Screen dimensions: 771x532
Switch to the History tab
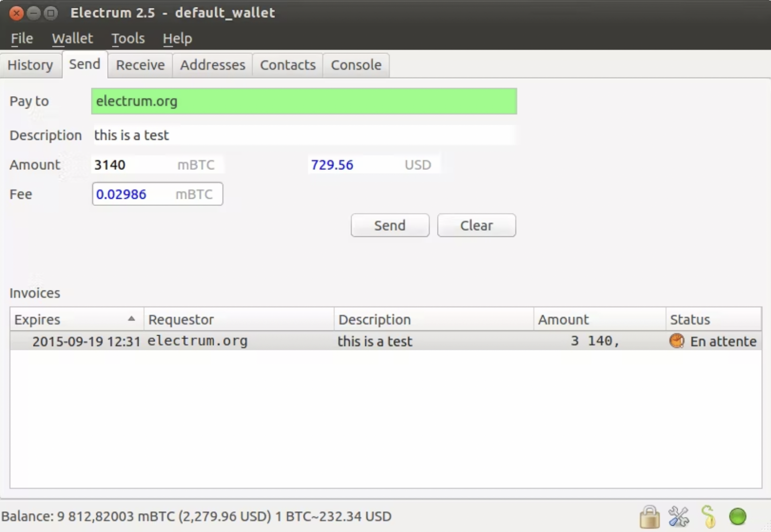tap(30, 65)
